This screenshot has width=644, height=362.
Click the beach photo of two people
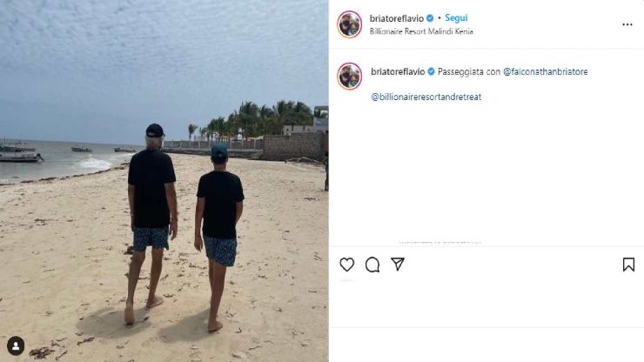point(164,181)
